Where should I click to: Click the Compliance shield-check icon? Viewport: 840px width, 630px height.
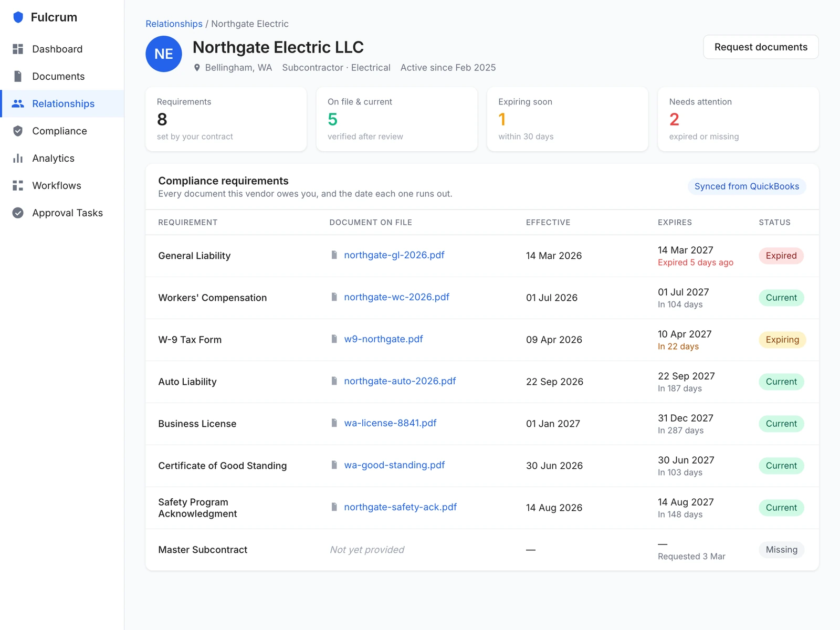18,131
